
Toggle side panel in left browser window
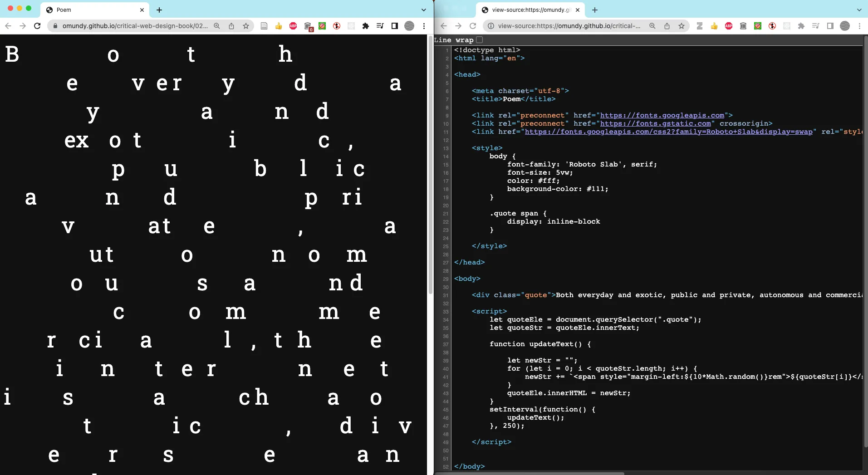pos(395,26)
